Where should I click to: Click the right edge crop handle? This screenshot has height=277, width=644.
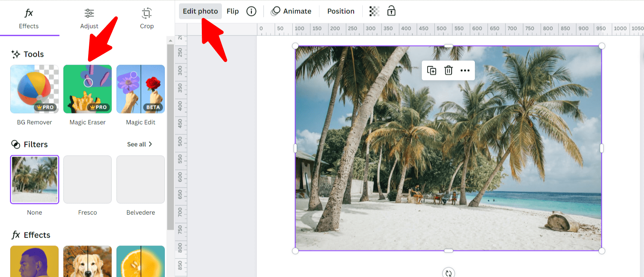click(x=602, y=148)
